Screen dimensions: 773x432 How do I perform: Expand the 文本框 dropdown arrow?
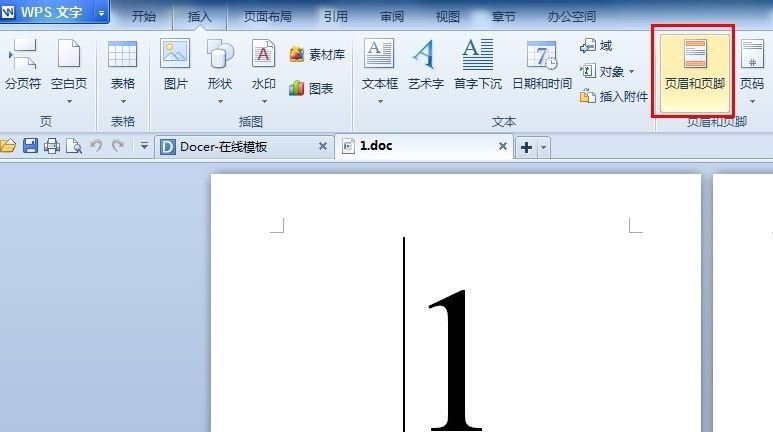click(380, 102)
